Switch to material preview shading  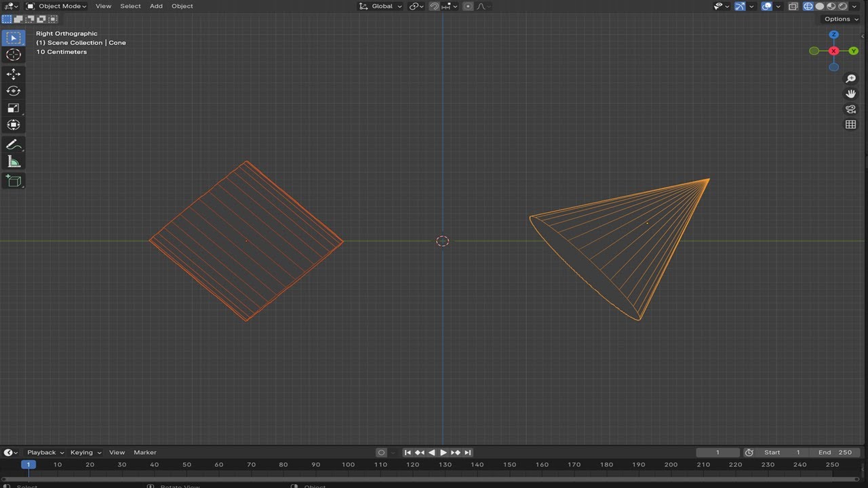click(831, 6)
